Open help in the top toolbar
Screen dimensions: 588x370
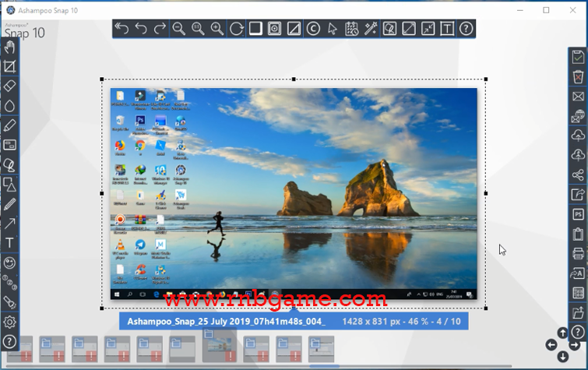click(x=467, y=29)
